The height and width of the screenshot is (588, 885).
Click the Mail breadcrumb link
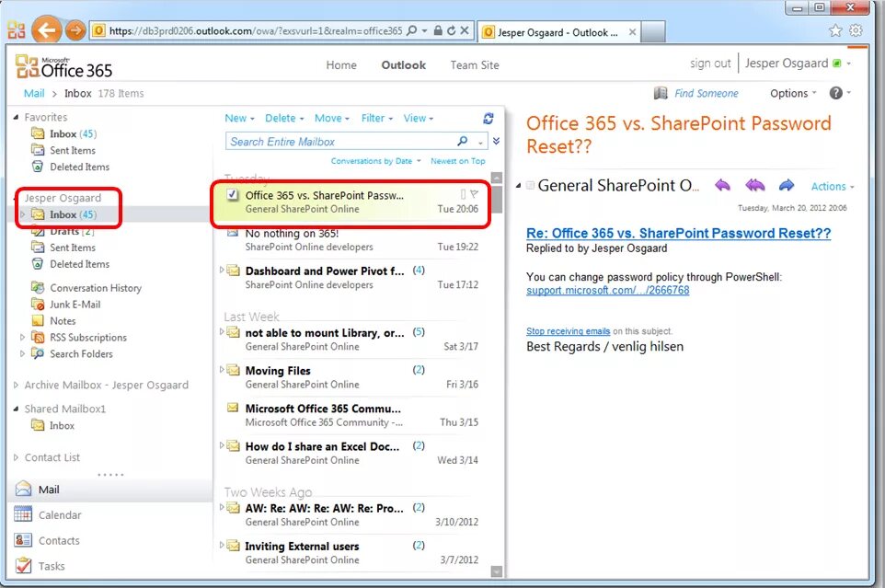pyautogui.click(x=34, y=93)
